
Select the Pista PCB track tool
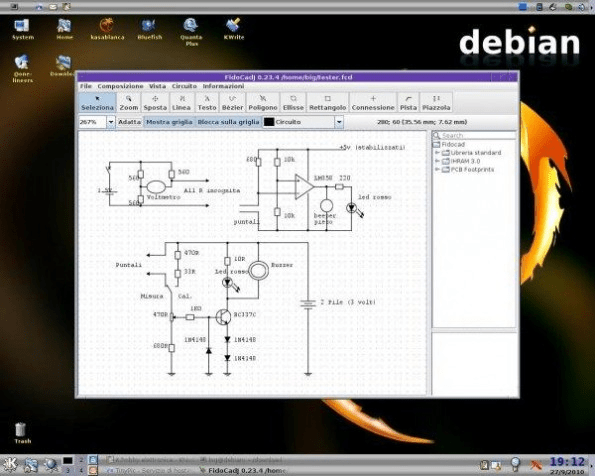[408, 103]
